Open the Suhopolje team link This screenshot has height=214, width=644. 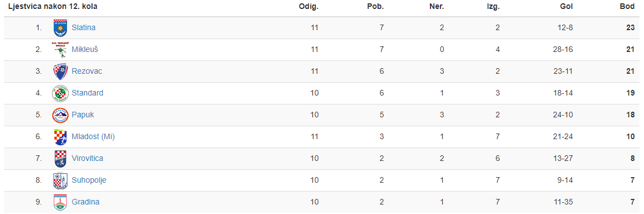[89, 180]
